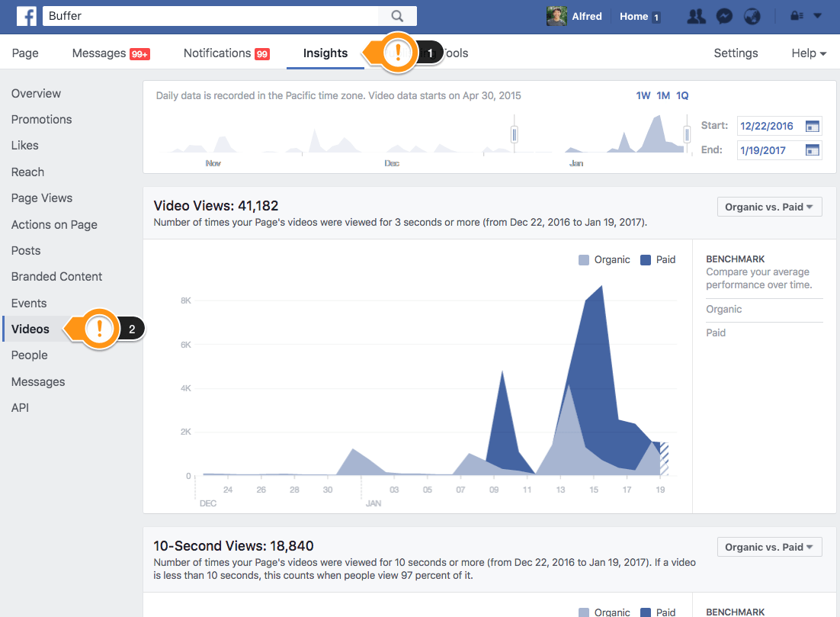840x617 pixels.
Task: Open the Notifications globe icon
Action: pos(752,15)
